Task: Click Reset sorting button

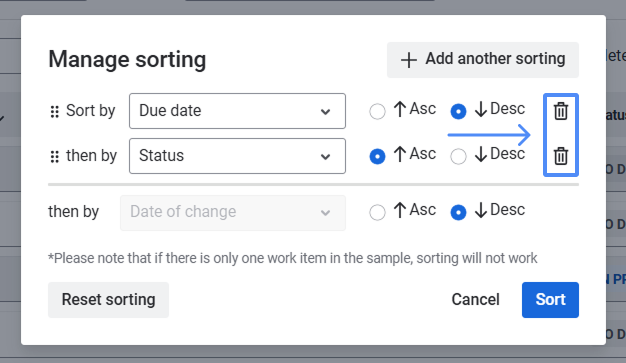Action: coord(108,300)
